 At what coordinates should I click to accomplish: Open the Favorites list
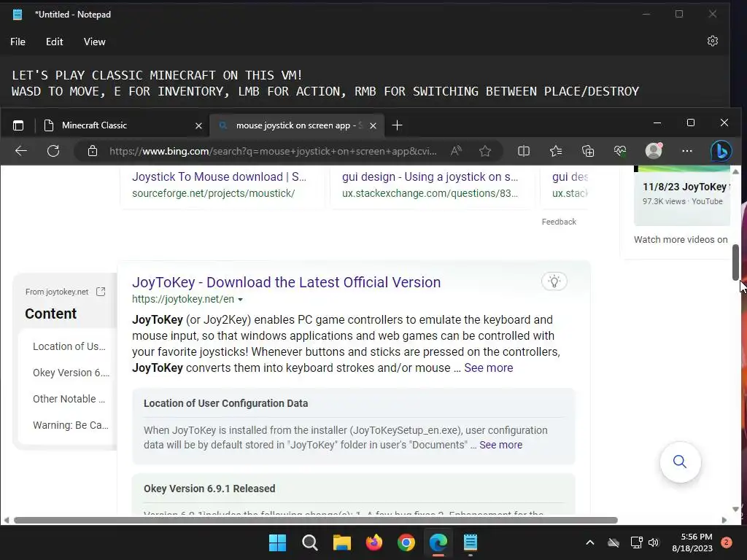pyautogui.click(x=555, y=151)
